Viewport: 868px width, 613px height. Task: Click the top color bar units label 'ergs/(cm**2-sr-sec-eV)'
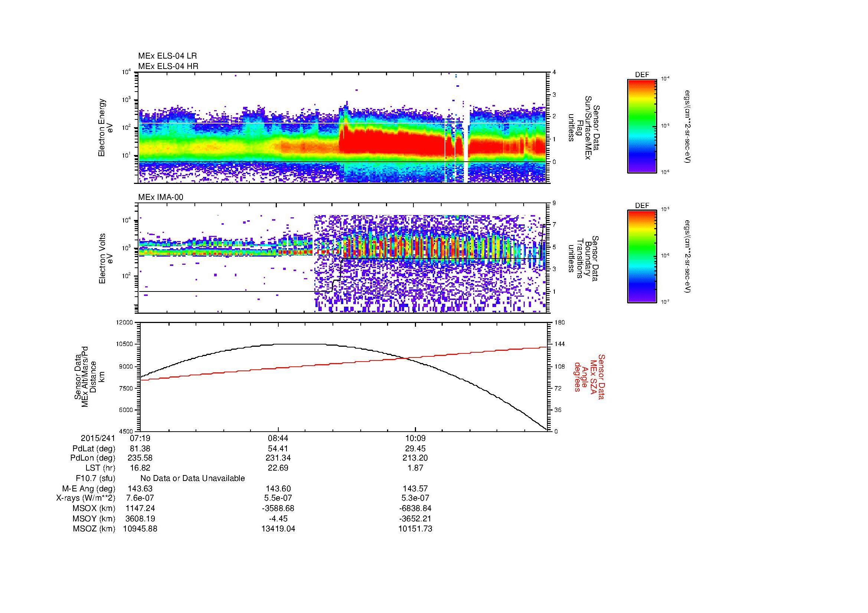tap(687, 126)
